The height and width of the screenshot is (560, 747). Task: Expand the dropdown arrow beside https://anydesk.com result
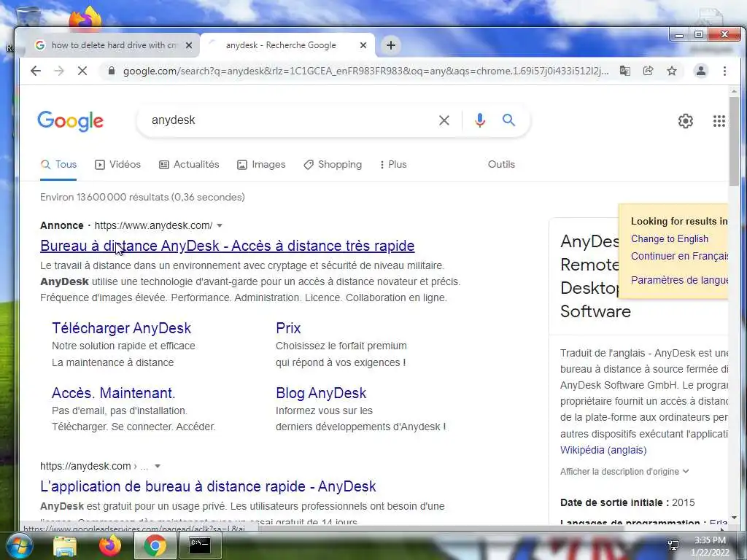158,466
